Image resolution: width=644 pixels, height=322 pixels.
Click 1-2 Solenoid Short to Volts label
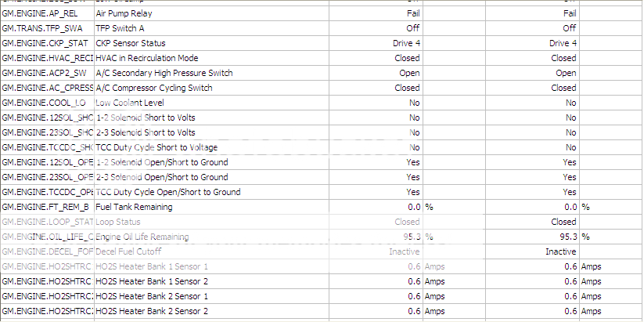(145, 118)
